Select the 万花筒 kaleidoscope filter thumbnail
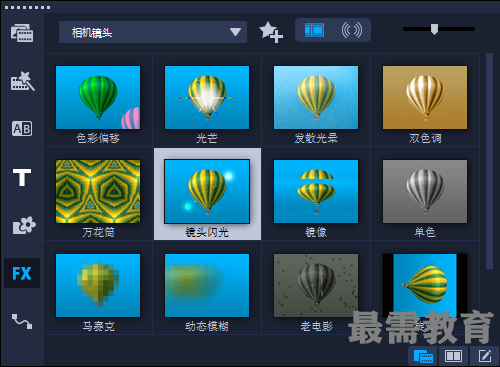 98,191
